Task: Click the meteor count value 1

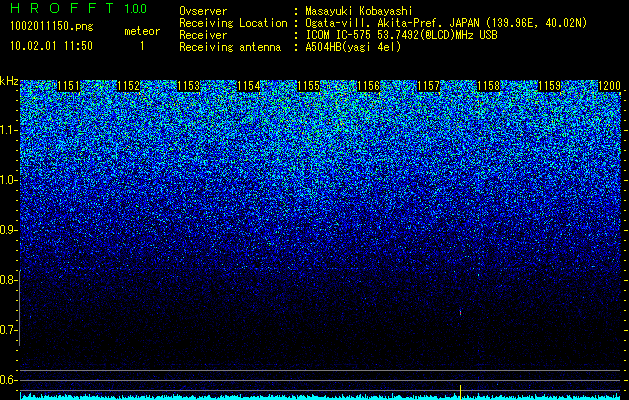Action: pyautogui.click(x=142, y=46)
